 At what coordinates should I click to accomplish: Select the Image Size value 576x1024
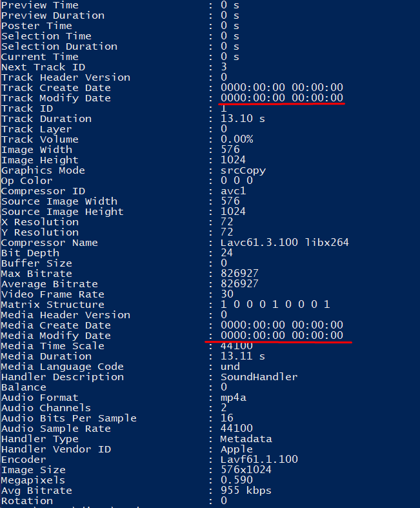[246, 470]
